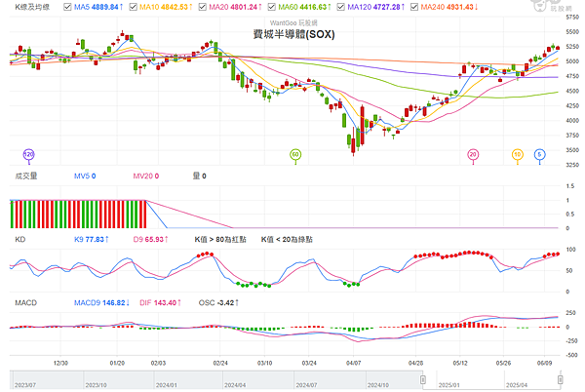The image size is (585, 392).
Task: Disable the MA20 line checkbox
Action: point(202,7)
